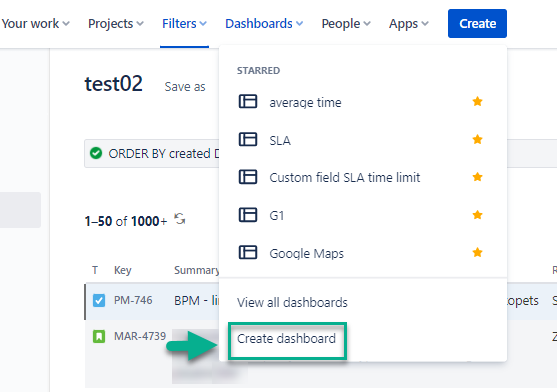
Task: Unstar the SLA dashboard
Action: 477,139
